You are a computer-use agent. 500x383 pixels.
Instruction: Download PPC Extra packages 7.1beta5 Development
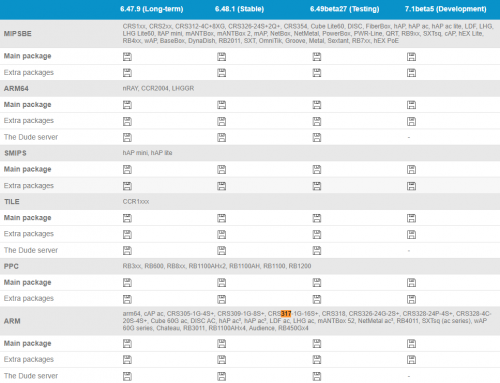coord(411,299)
